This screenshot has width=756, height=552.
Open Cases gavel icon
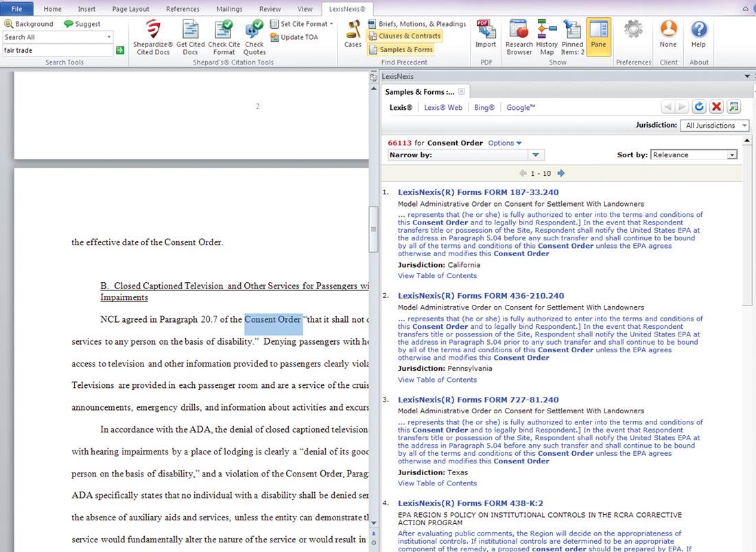pyautogui.click(x=353, y=34)
